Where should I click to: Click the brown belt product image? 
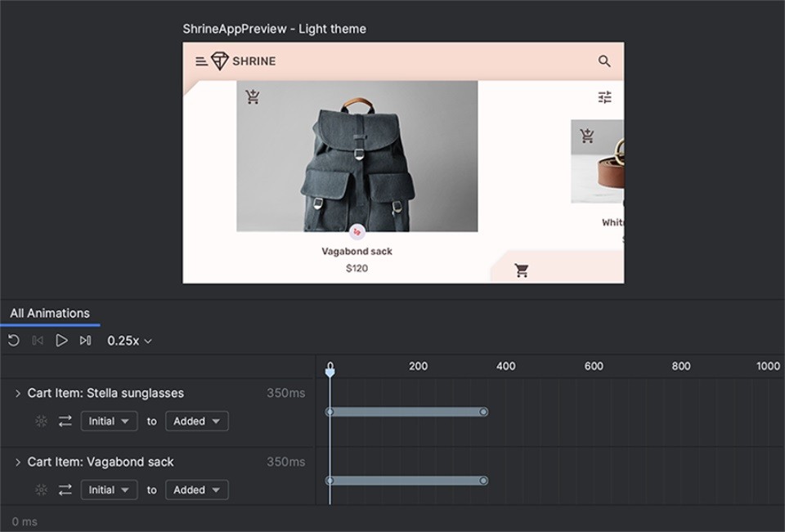[597, 161]
